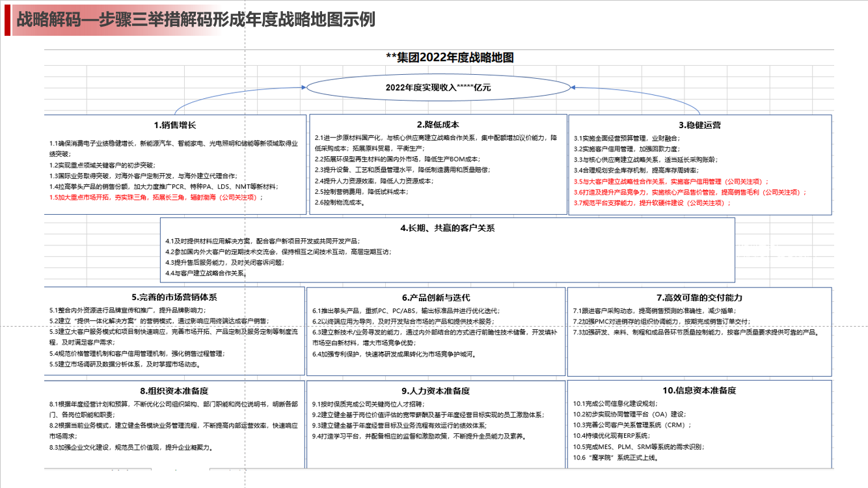Viewport: 868px width, 488px height.
Task: Select the line starting "10.5完成MES、PLM、SRM"
Action: [x=639, y=447]
